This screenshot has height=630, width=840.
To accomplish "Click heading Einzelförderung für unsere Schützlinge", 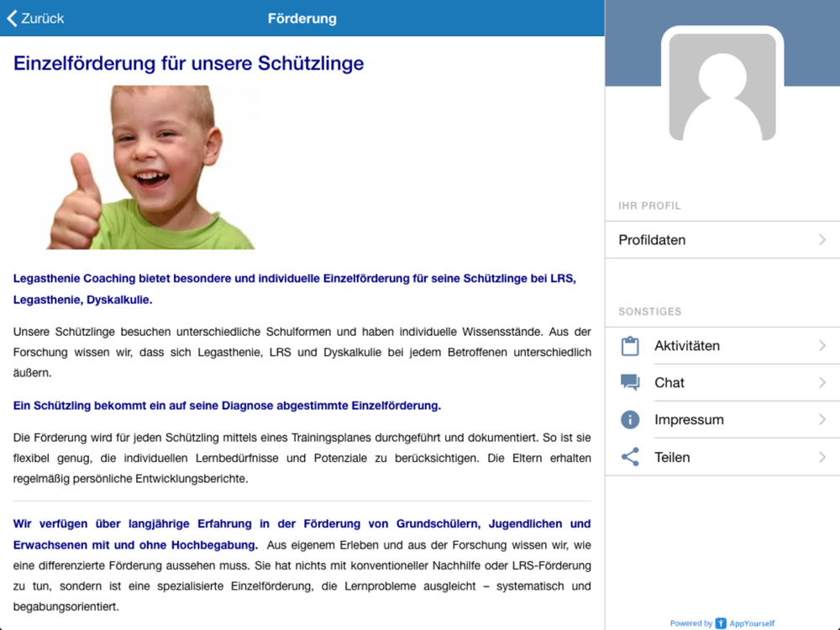I will pos(188,63).
